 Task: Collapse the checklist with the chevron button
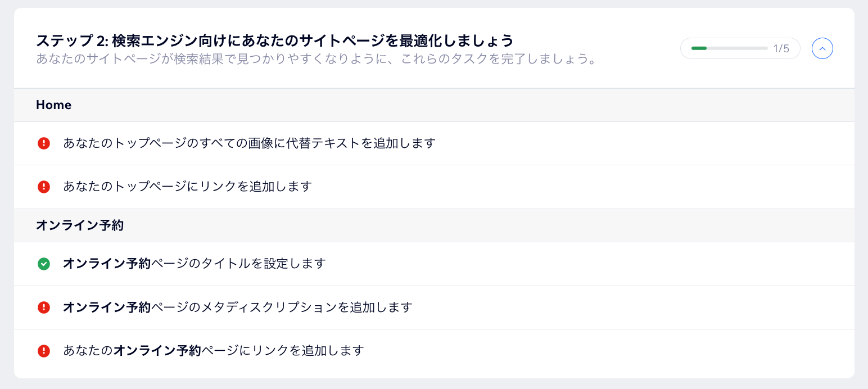click(x=822, y=48)
